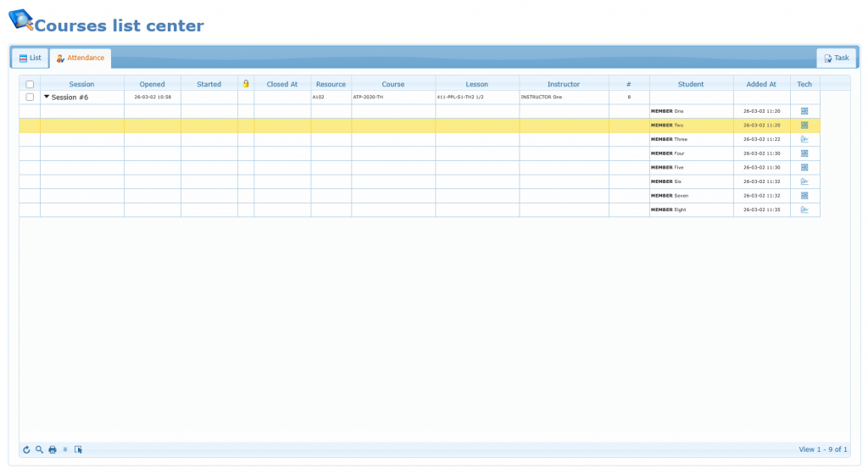Click QR code icon for MEMBER One
This screenshot has width=868, height=474.
coord(804,111)
